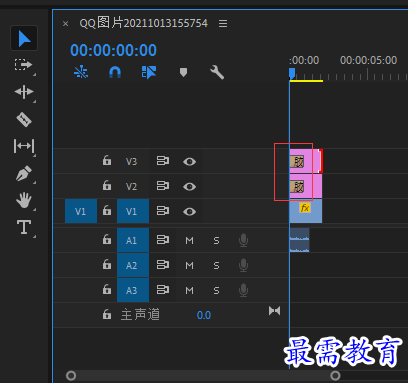Select the pink clip on V3

pyautogui.click(x=306, y=161)
